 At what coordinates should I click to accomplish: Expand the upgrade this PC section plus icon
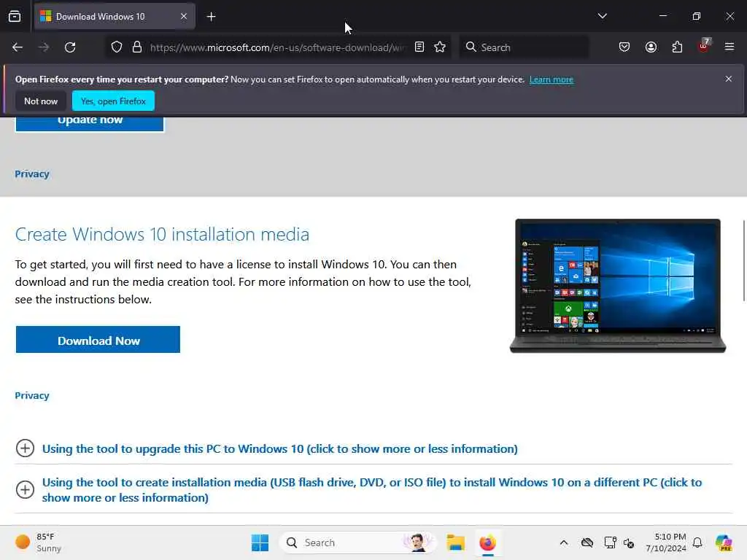coord(26,448)
